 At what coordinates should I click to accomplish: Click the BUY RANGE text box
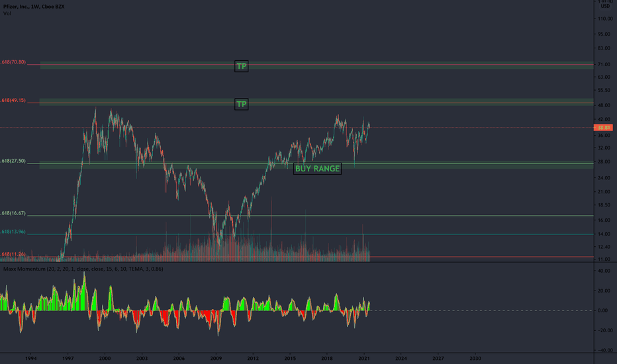[x=318, y=169]
